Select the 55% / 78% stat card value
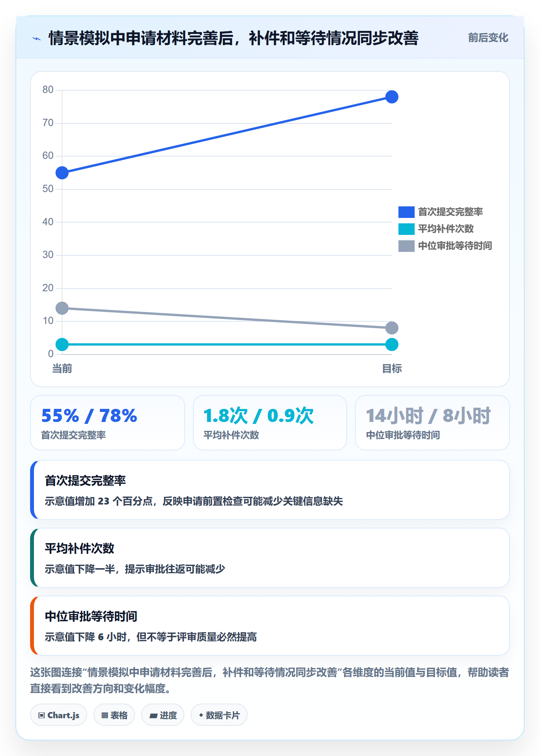The width and height of the screenshot is (540, 756). coord(89,416)
